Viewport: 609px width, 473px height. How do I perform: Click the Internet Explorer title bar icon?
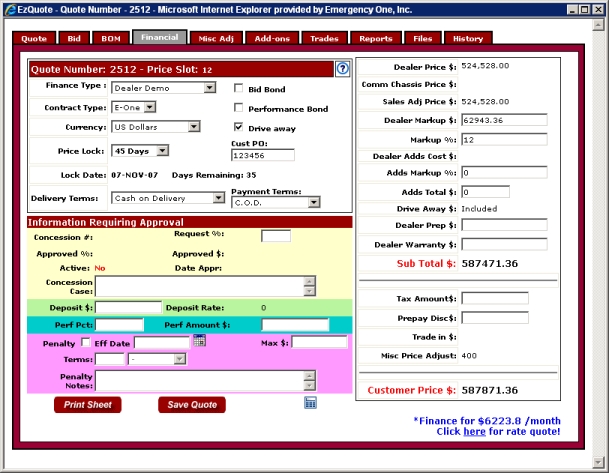10,9
